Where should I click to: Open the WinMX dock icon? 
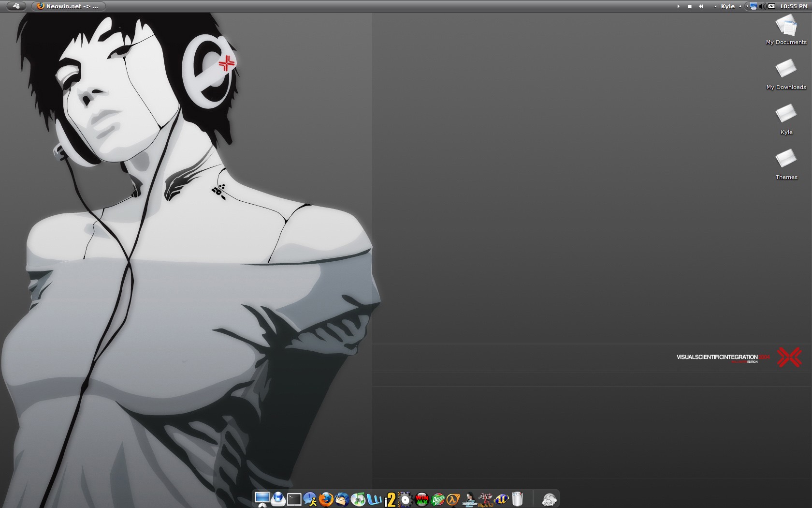(x=422, y=499)
